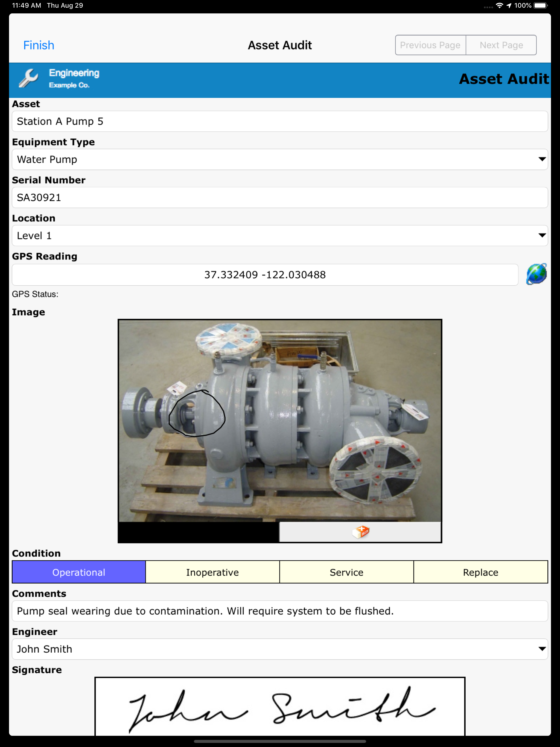Select the Replace condition
560x747 pixels.
[x=481, y=572]
